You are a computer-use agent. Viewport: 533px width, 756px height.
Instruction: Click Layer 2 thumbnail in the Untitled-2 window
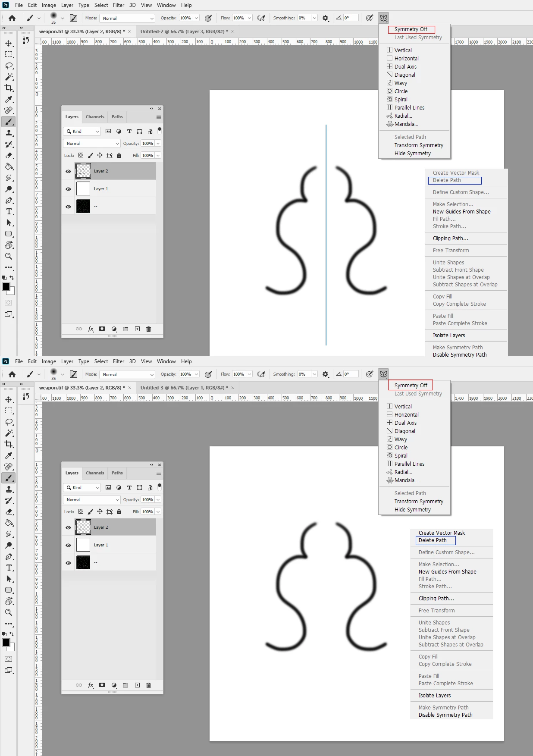pyautogui.click(x=83, y=171)
